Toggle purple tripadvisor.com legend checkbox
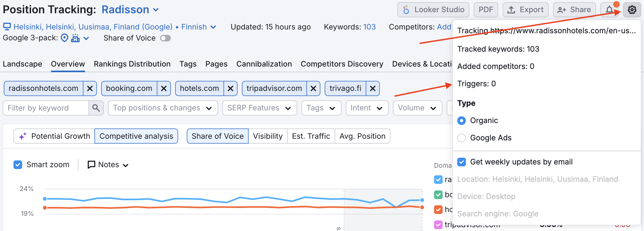The height and width of the screenshot is (231, 644). (x=438, y=225)
